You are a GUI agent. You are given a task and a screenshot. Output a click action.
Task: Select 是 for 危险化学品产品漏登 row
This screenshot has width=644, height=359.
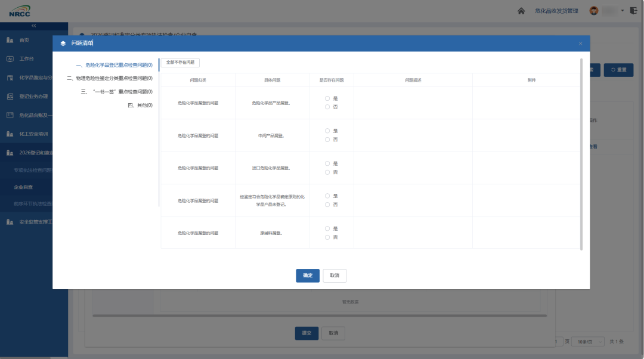[x=327, y=98]
